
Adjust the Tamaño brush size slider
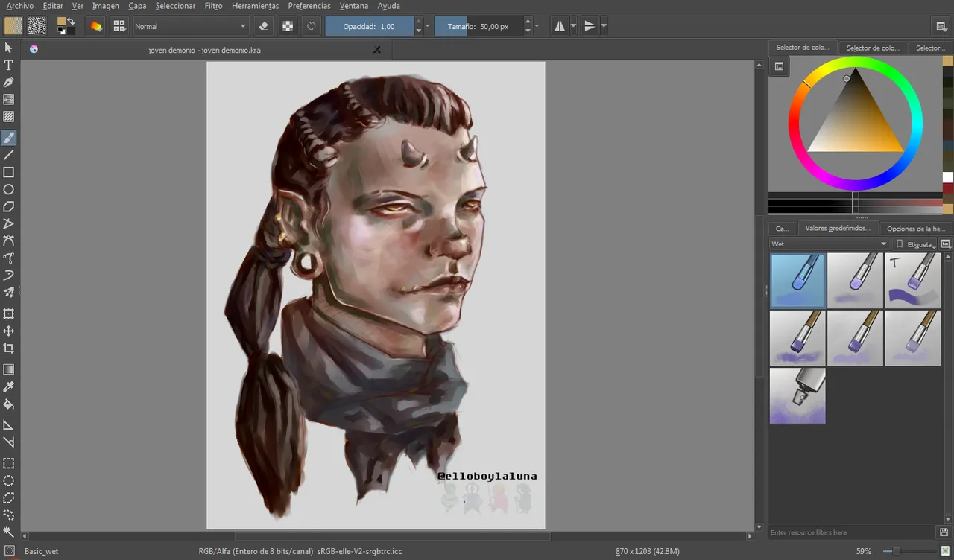(478, 26)
